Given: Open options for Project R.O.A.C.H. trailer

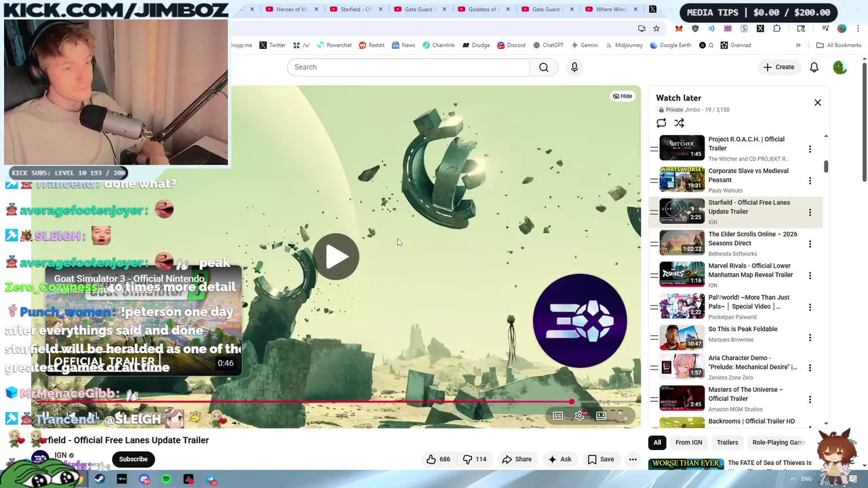Looking at the screenshot, I should coord(810,149).
